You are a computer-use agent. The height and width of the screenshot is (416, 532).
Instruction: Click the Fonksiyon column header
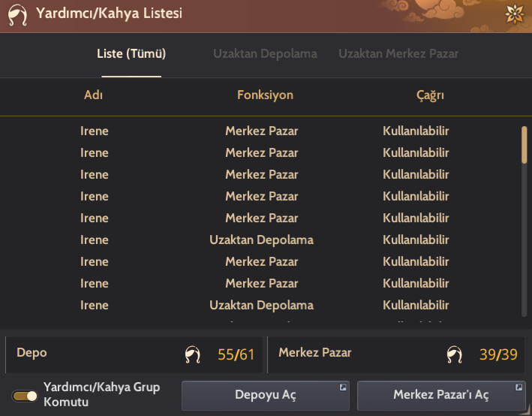point(265,95)
